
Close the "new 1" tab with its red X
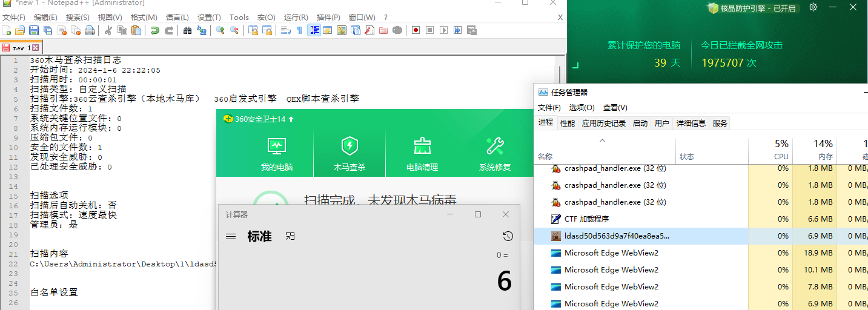point(35,48)
